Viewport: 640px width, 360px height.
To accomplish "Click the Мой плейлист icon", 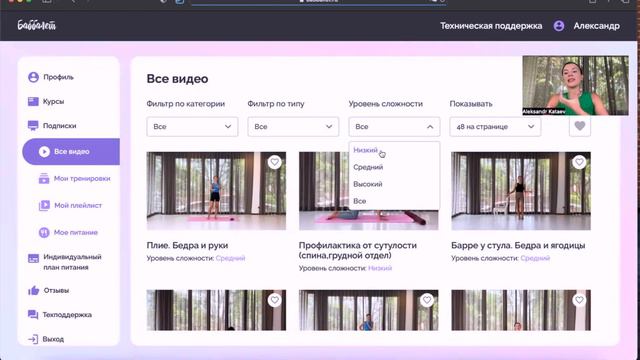I will pyautogui.click(x=44, y=205).
